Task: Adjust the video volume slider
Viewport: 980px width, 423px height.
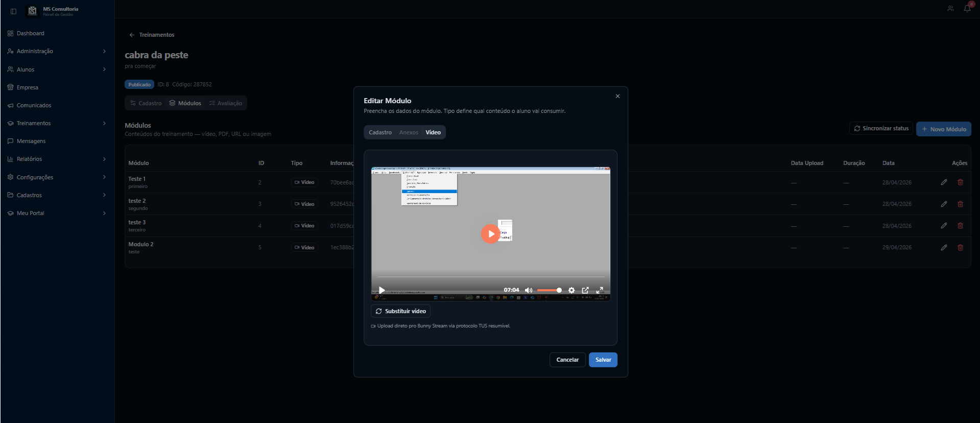Action: point(549,290)
